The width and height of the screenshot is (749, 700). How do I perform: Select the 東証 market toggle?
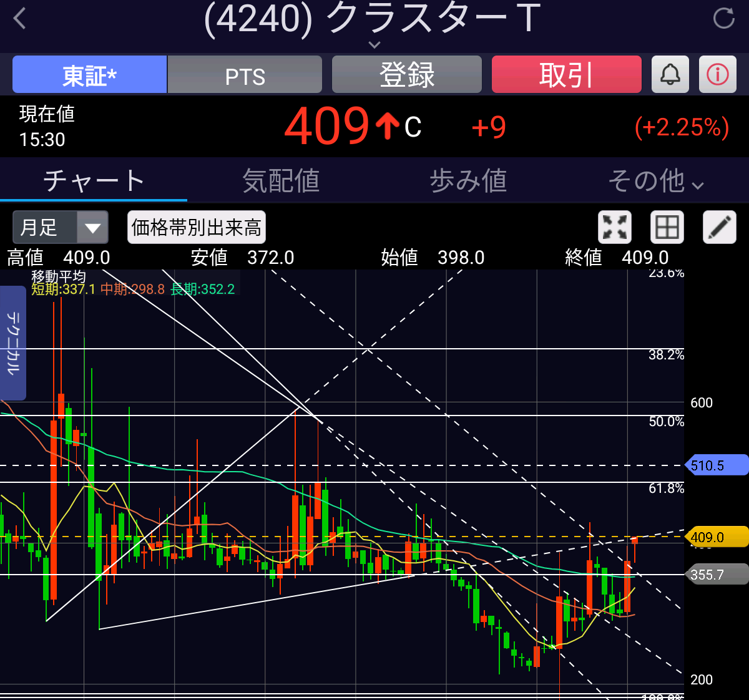click(89, 74)
